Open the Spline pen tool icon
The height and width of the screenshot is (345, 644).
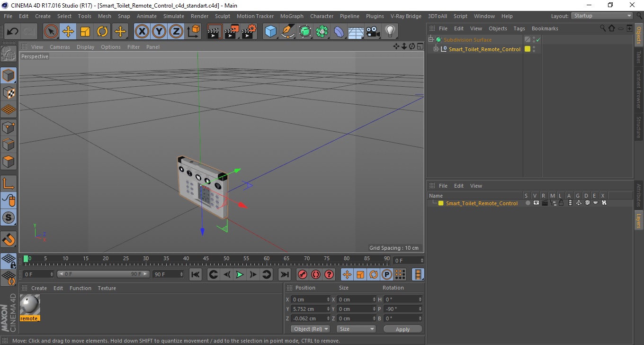tap(288, 32)
